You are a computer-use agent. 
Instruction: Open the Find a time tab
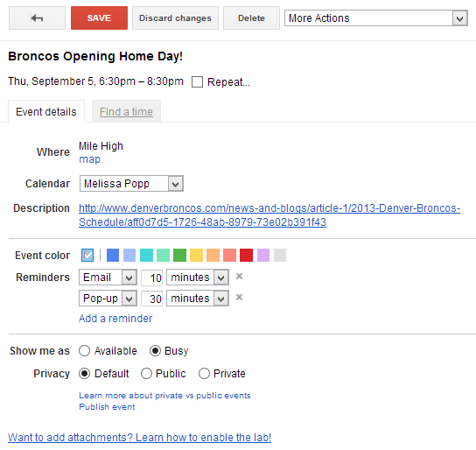126,112
